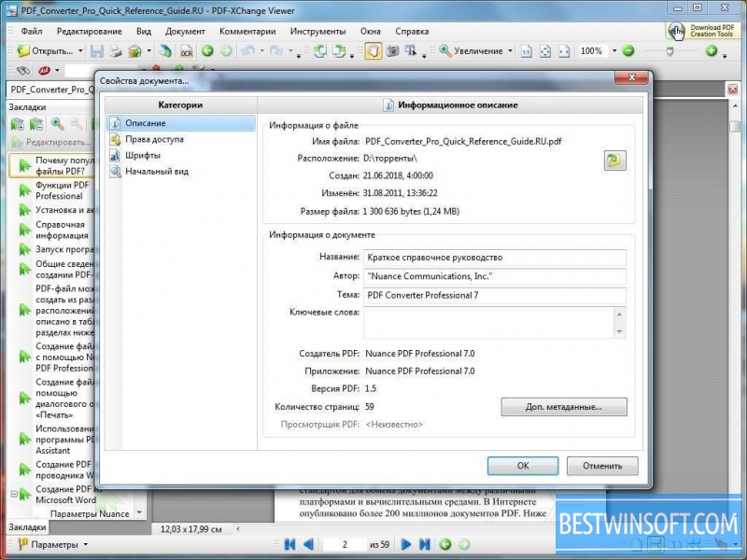The width and height of the screenshot is (747, 560).
Task: Click the Undo arrow icon
Action: point(247,50)
